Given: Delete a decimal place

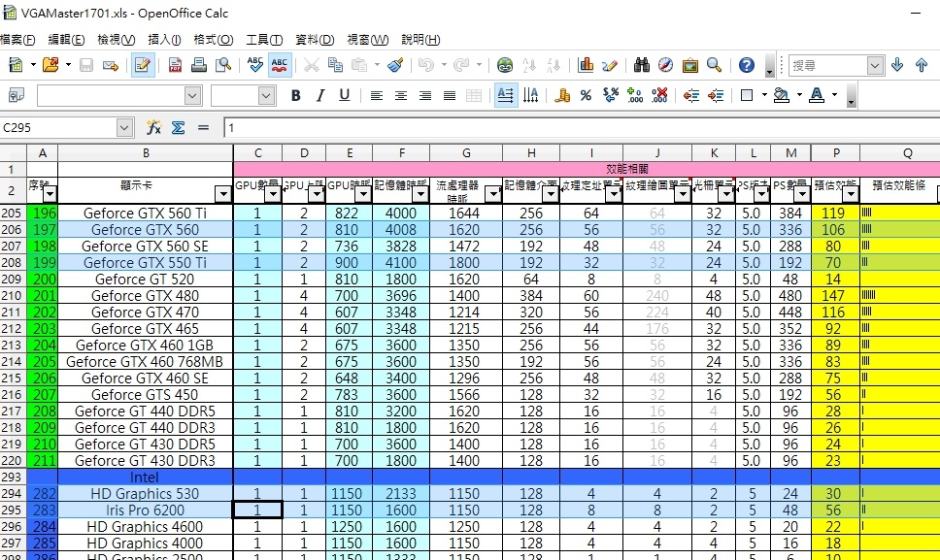Looking at the screenshot, I should point(659,95).
